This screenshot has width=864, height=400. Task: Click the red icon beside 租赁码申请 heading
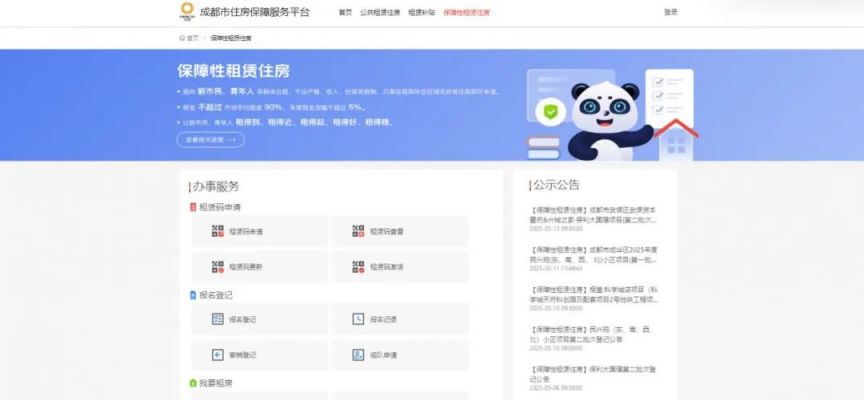[193, 207]
